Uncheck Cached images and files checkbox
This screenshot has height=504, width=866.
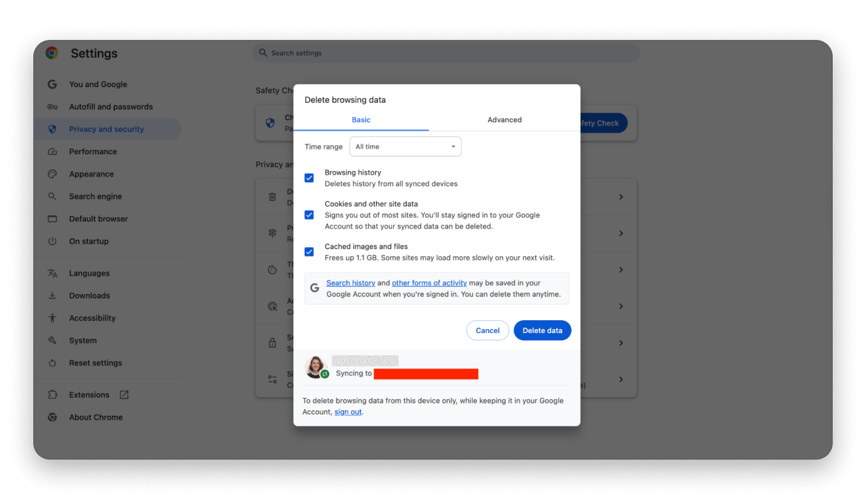click(309, 252)
